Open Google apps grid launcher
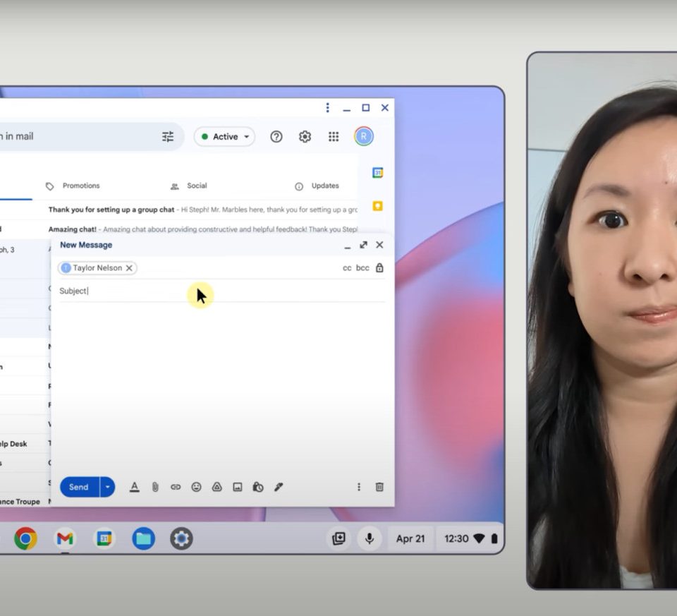Viewport: 677px width, 616px height. (334, 137)
